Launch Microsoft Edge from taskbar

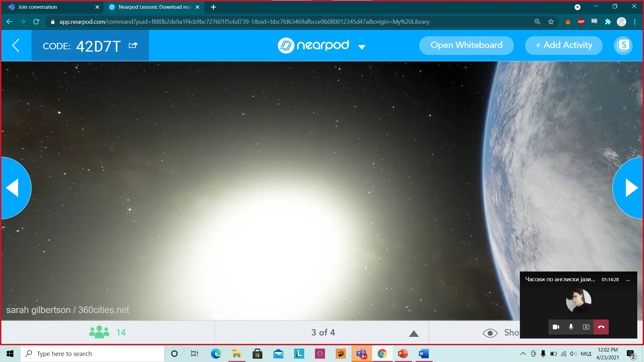click(x=216, y=354)
